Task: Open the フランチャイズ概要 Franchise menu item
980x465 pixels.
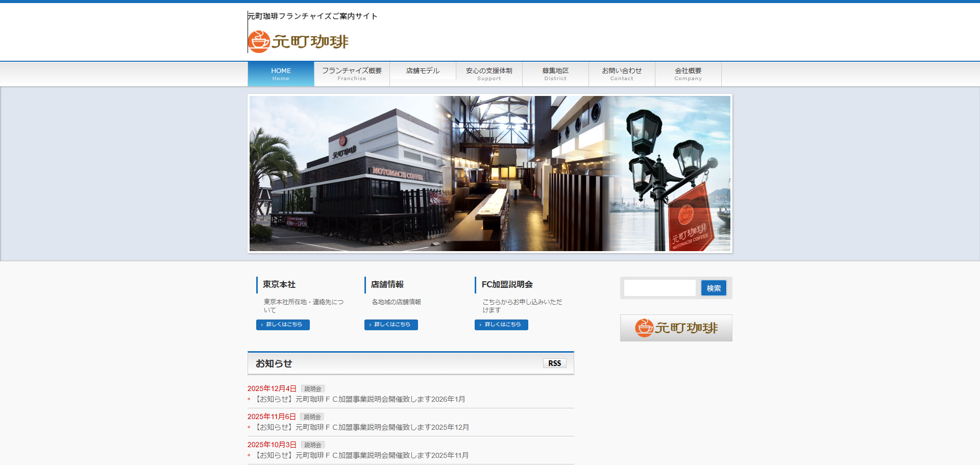Action: (x=352, y=74)
